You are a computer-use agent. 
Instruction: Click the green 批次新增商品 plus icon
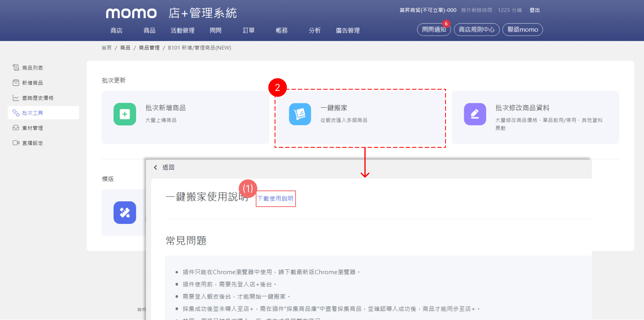[x=125, y=114]
